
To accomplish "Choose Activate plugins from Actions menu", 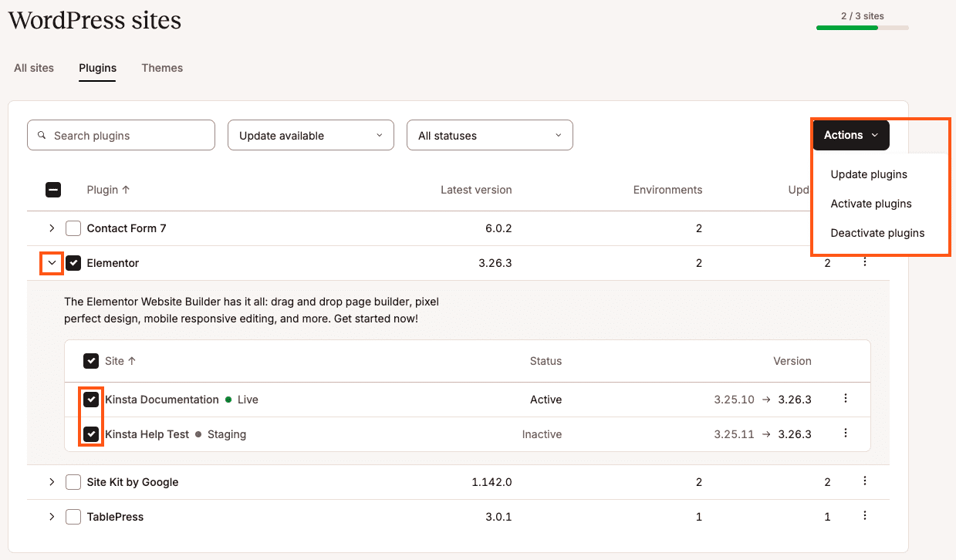I will [871, 204].
